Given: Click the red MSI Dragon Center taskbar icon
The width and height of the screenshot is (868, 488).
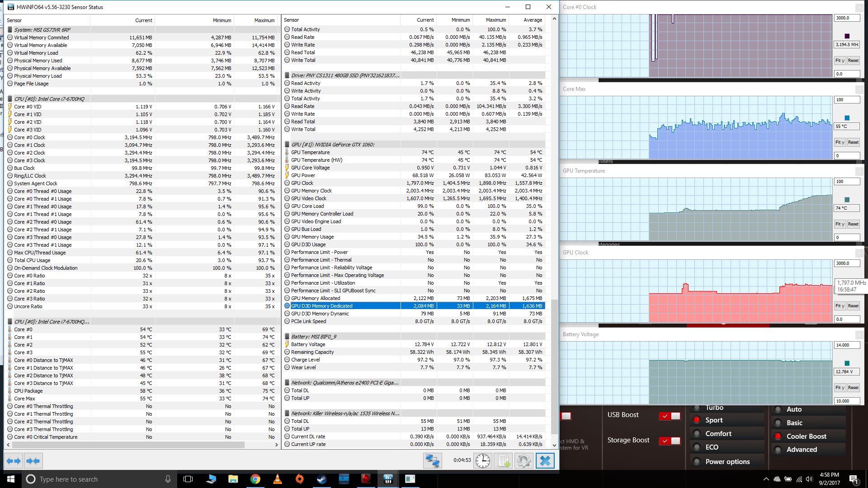Looking at the screenshot, I should (x=366, y=479).
